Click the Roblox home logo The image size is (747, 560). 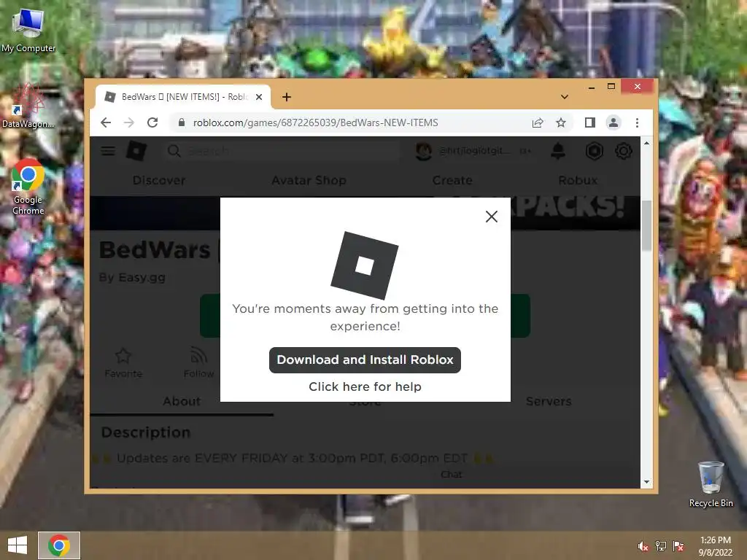pyautogui.click(x=136, y=151)
